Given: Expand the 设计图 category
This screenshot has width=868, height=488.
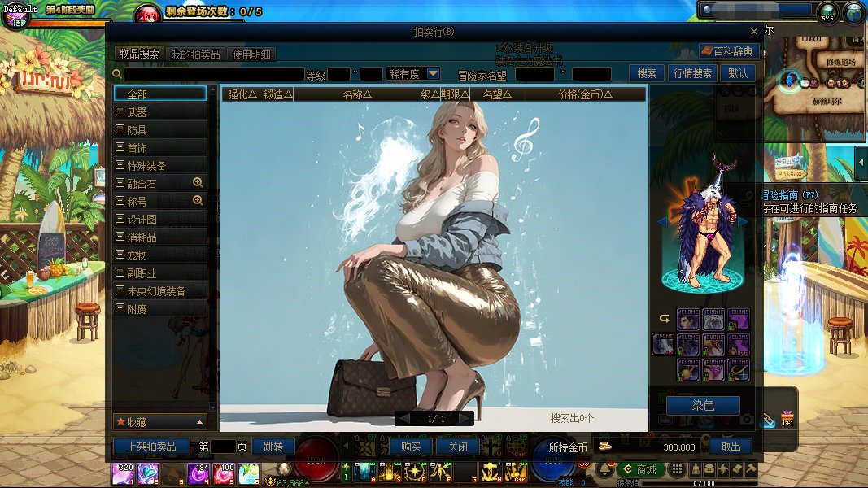Looking at the screenshot, I should coord(120,219).
